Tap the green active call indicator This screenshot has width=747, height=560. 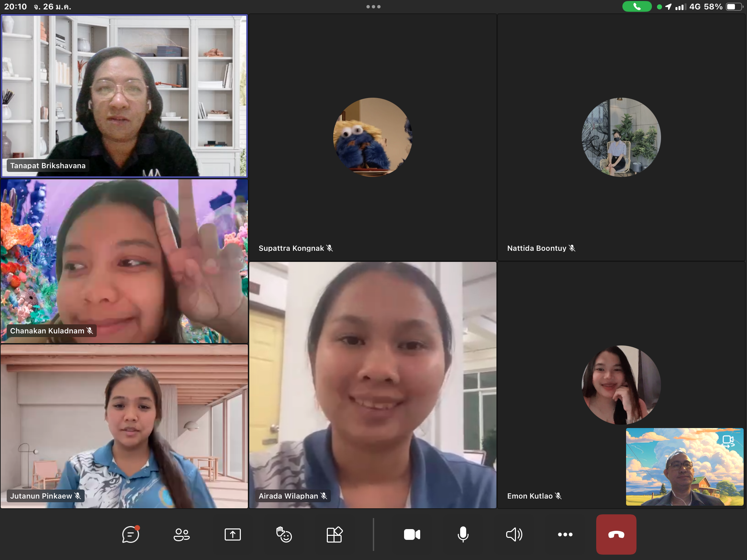637,6
